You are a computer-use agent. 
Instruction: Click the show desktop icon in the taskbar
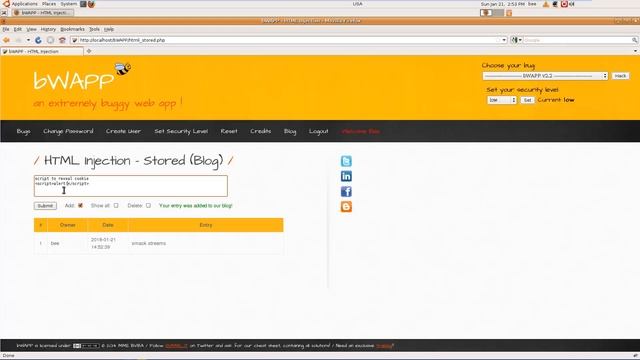pos(4,13)
